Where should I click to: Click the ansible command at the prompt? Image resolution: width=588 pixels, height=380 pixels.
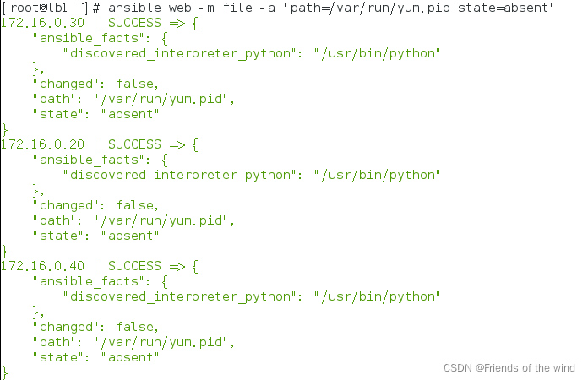tap(331, 8)
